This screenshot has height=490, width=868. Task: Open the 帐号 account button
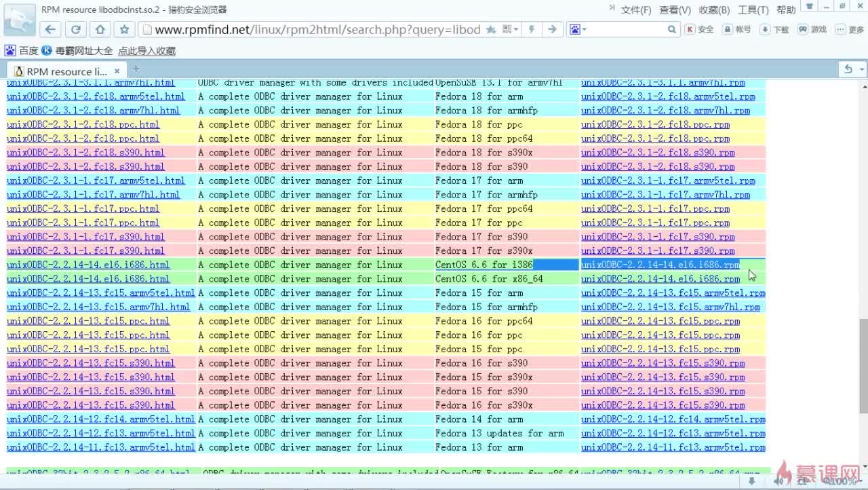[737, 29]
